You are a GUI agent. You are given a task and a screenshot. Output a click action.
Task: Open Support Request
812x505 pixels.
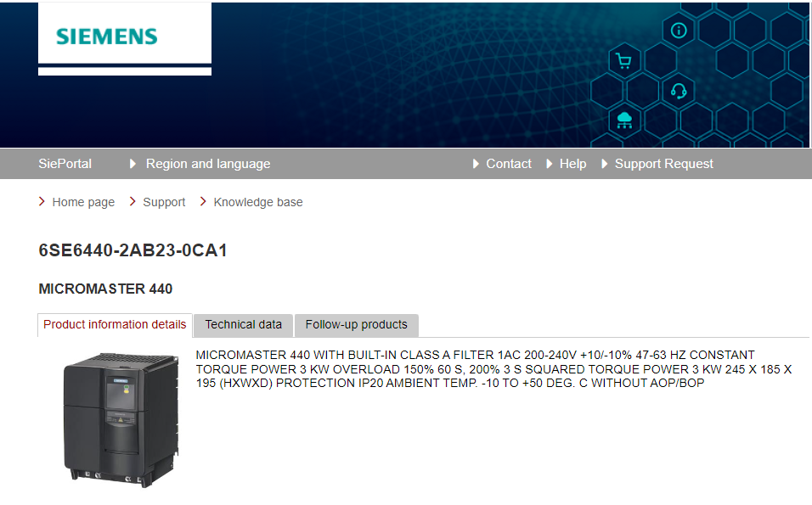click(x=664, y=164)
